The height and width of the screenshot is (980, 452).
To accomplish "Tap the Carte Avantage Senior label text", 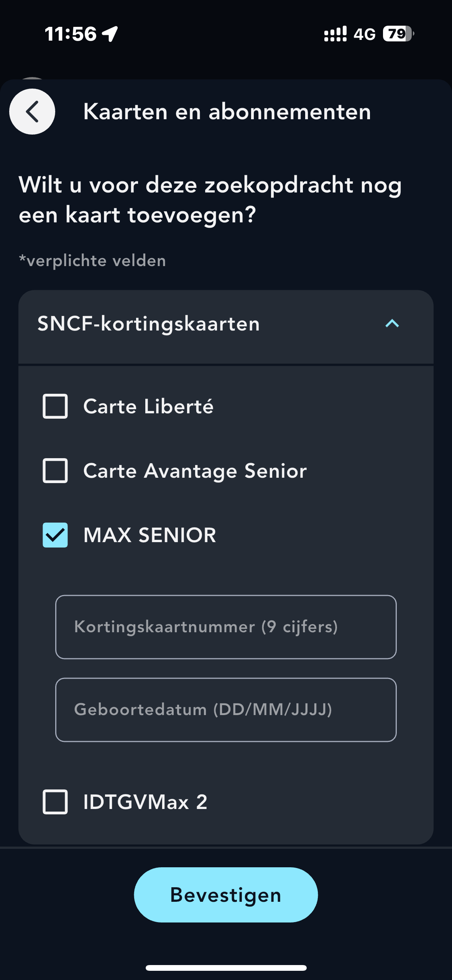I will pyautogui.click(x=195, y=470).
